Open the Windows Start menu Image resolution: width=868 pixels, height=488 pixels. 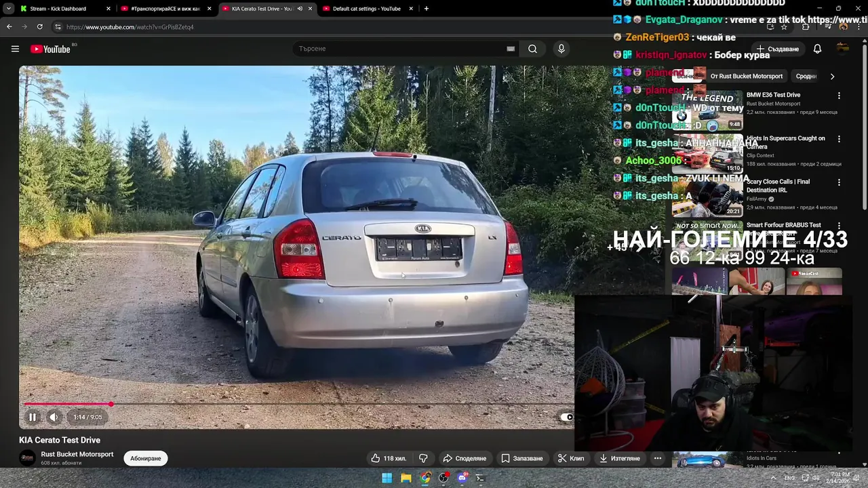[387, 478]
